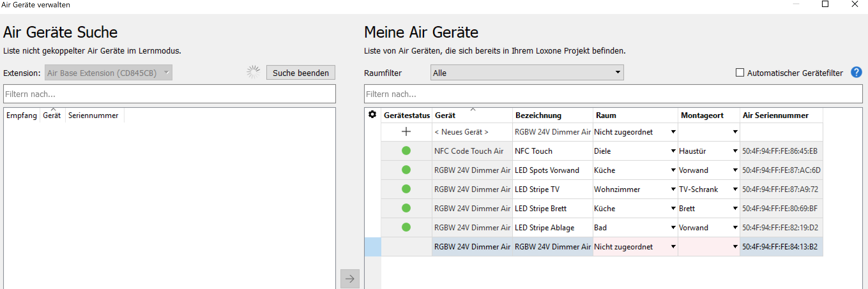Open Raum dropdown in Neues Gerät row
The width and height of the screenshot is (868, 289).
click(673, 132)
